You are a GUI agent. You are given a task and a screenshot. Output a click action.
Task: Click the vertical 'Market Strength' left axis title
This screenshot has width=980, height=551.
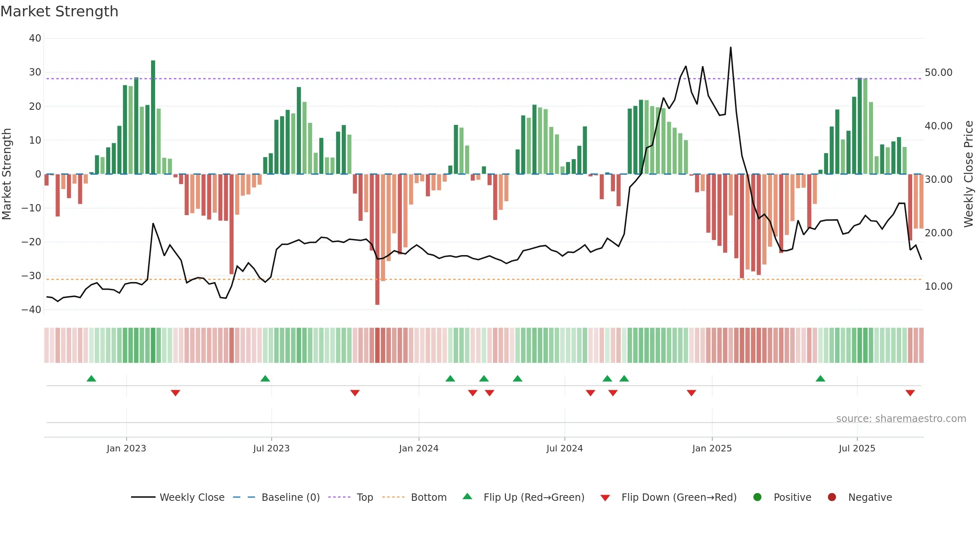coord(7,174)
